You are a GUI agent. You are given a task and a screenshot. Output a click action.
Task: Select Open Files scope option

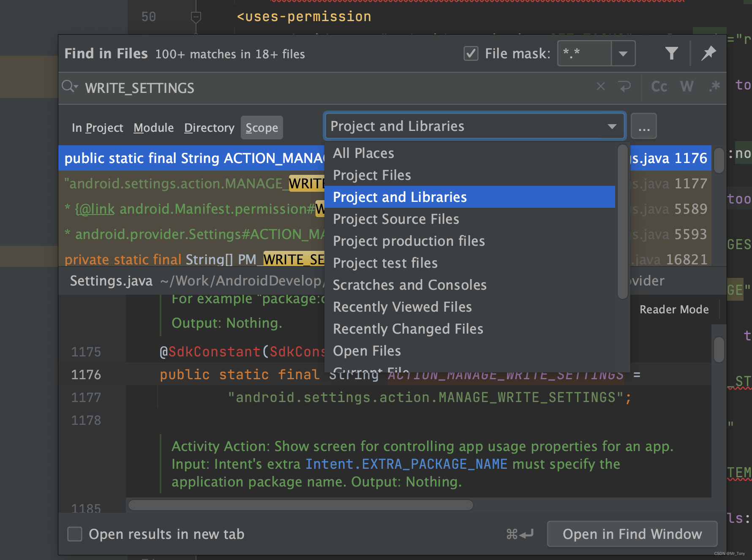point(470,351)
